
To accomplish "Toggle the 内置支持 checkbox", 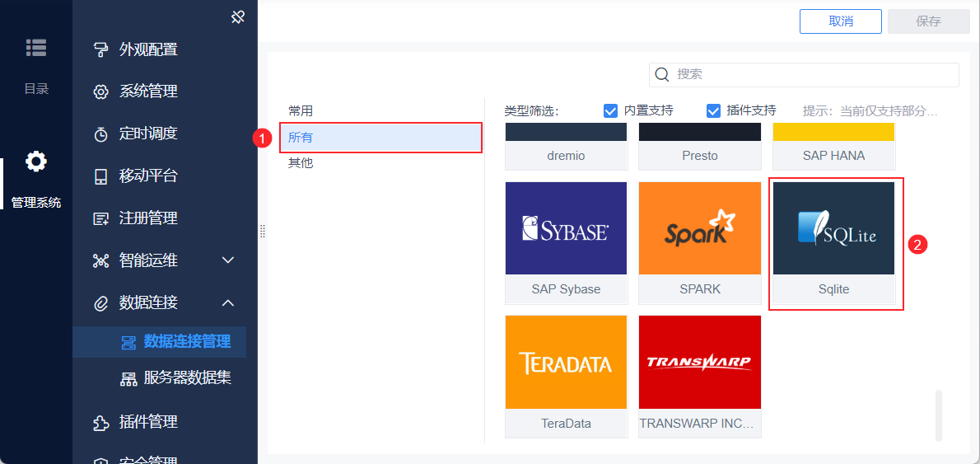I will tap(610, 111).
